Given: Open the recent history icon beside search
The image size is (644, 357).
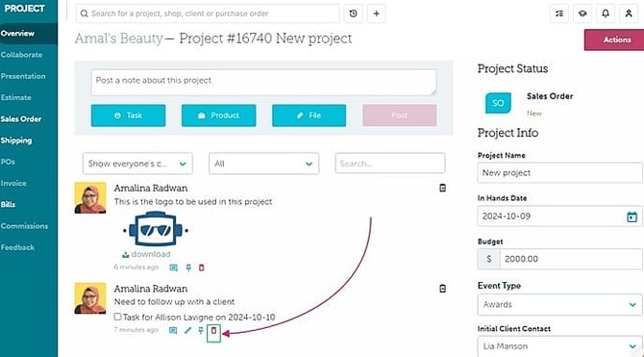Looking at the screenshot, I should 353,13.
